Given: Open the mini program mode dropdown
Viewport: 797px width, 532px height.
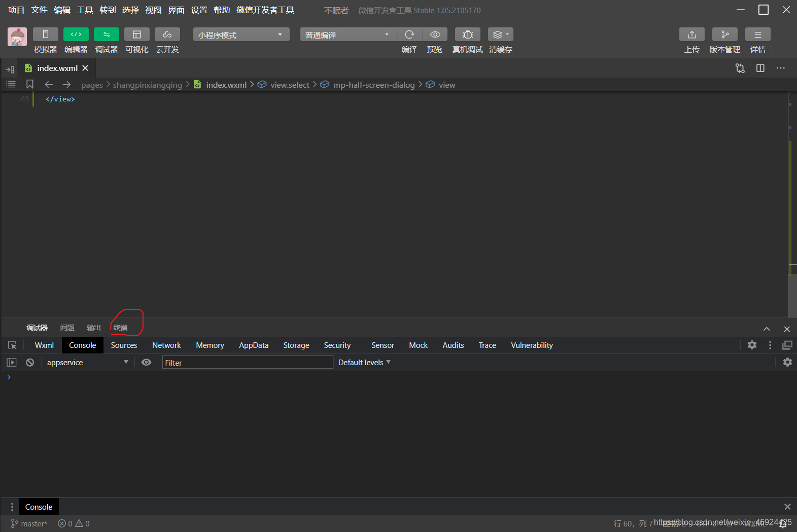Looking at the screenshot, I should [x=241, y=34].
